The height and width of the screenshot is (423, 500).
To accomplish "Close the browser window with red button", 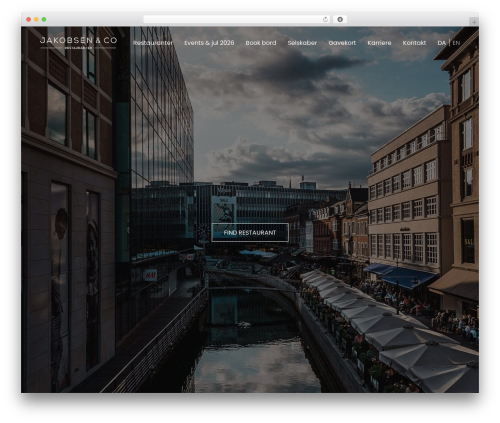I will (x=29, y=19).
